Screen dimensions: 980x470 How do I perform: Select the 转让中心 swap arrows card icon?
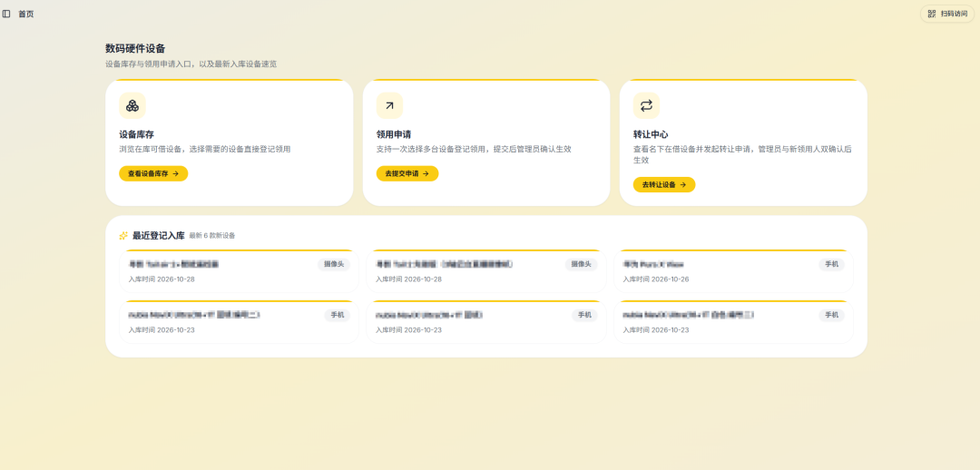(x=646, y=105)
